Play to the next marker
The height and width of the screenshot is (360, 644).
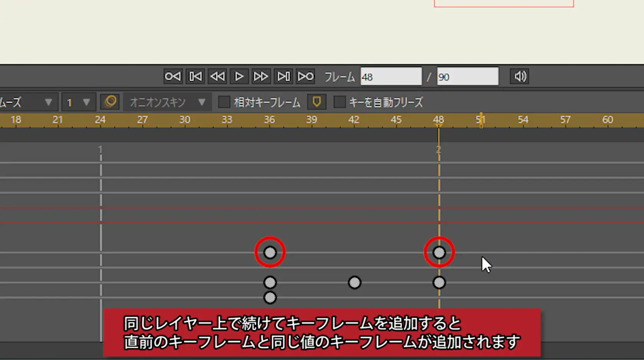(283, 76)
